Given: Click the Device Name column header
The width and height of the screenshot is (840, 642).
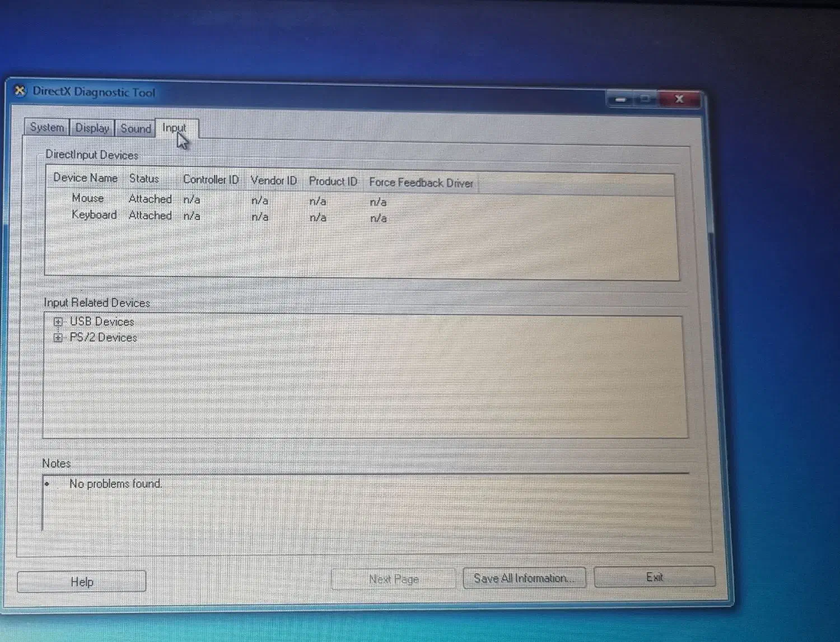Looking at the screenshot, I should click(85, 178).
